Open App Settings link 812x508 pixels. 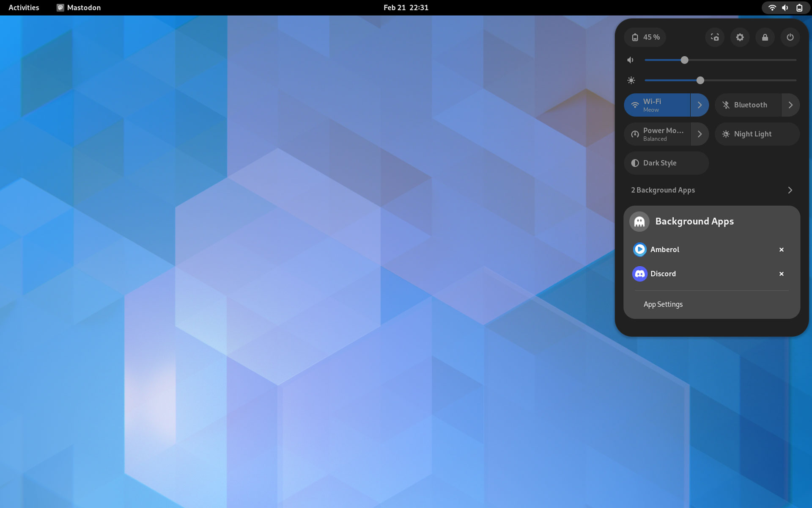click(663, 304)
